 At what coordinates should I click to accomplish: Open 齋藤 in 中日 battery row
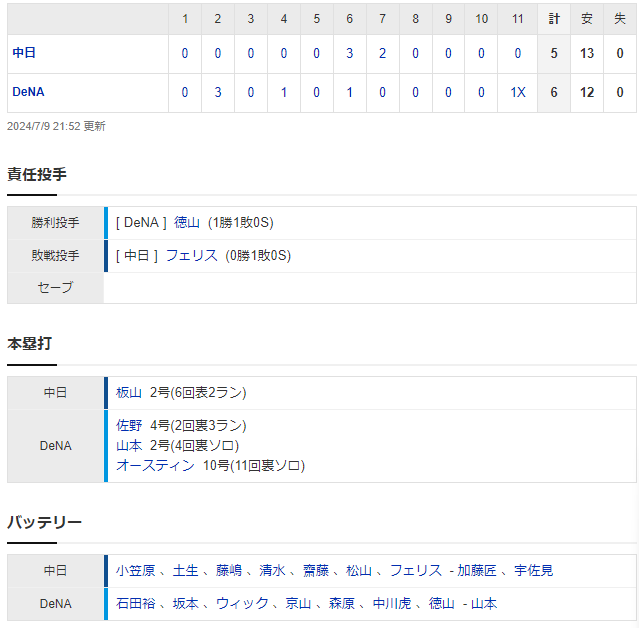(316, 571)
